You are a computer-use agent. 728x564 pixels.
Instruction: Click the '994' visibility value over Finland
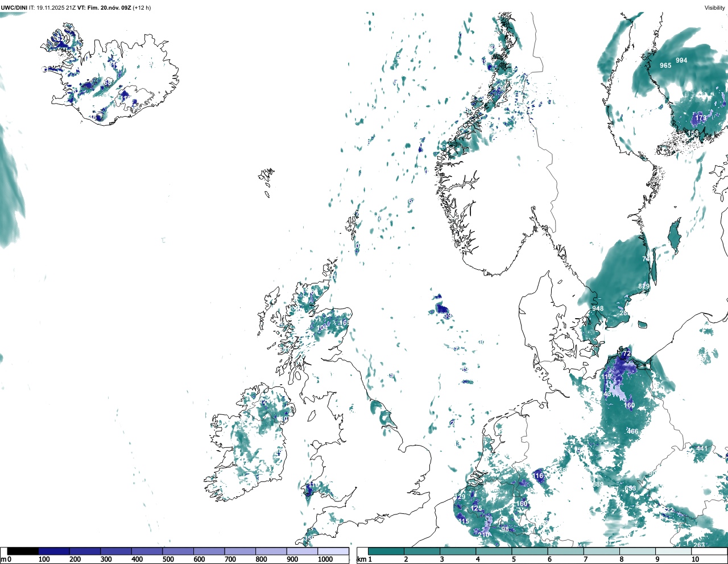pos(681,60)
